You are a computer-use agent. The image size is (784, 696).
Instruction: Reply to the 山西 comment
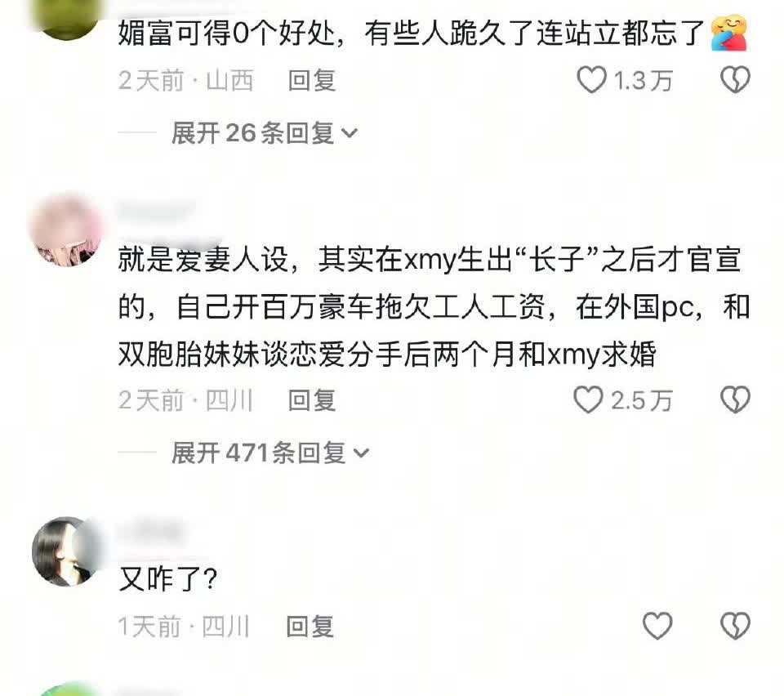(x=311, y=81)
